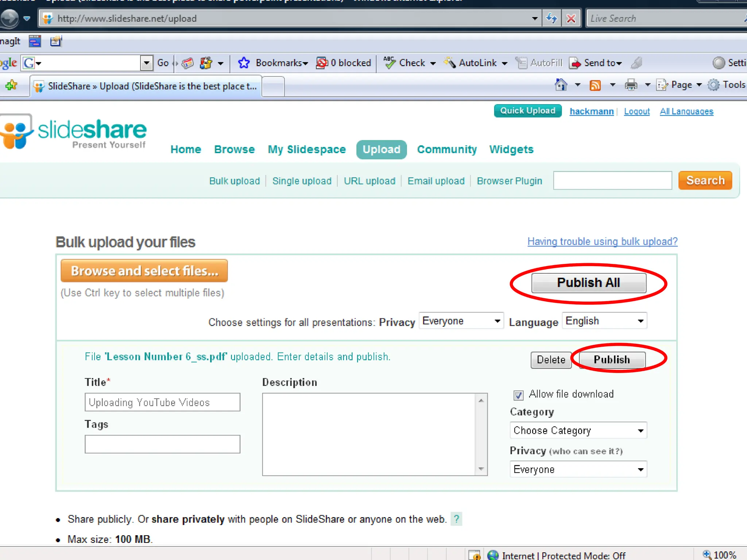This screenshot has height=560, width=747.
Task: Click the Tools gear icon
Action: [713, 85]
